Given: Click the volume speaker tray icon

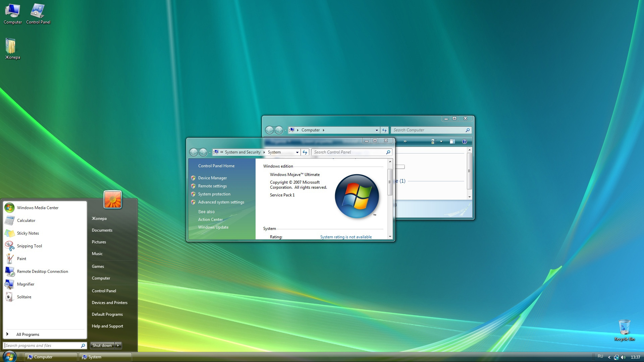Looking at the screenshot, I should 623,357.
